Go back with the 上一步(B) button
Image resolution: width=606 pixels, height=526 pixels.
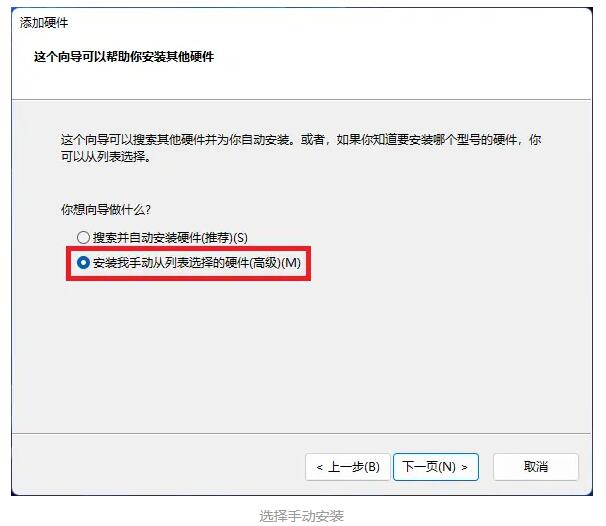(x=347, y=467)
